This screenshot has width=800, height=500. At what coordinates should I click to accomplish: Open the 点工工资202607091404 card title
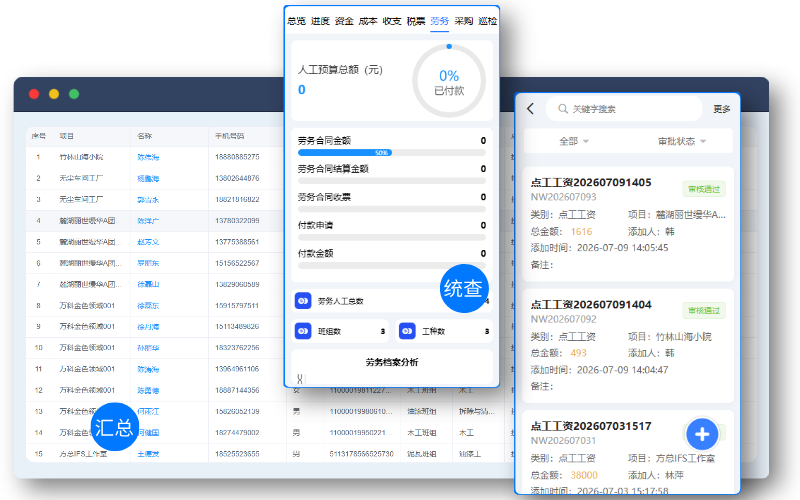(x=591, y=305)
